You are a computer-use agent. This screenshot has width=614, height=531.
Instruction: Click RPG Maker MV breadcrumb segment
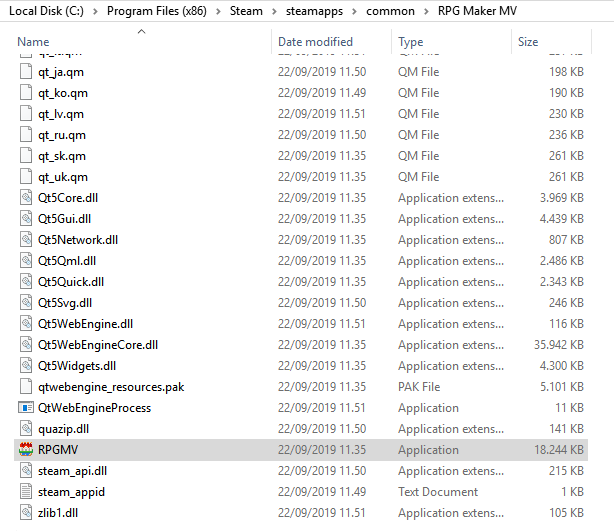[477, 11]
